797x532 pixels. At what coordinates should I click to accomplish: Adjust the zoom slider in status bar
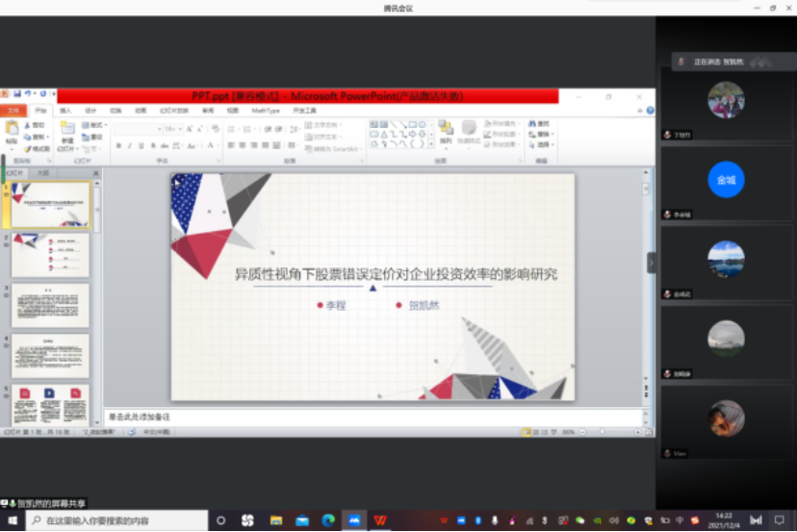coord(603,432)
